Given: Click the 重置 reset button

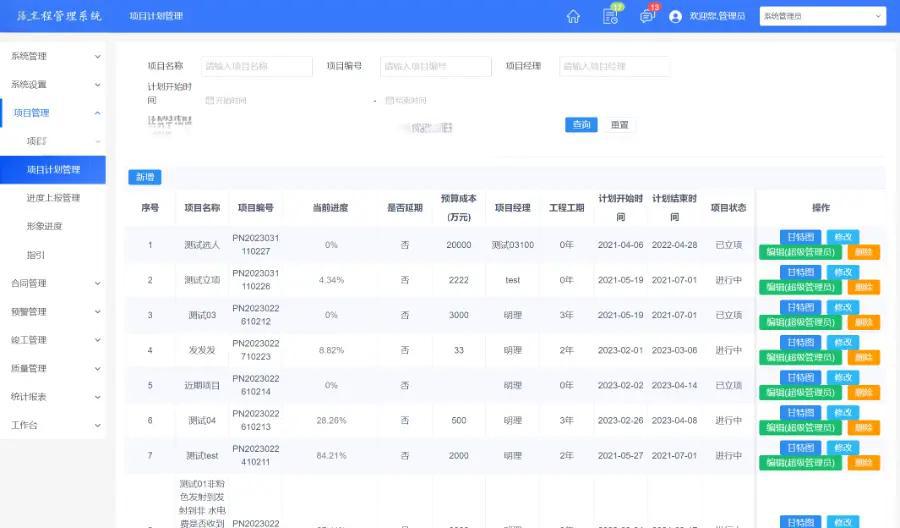Looking at the screenshot, I should tap(620, 125).
